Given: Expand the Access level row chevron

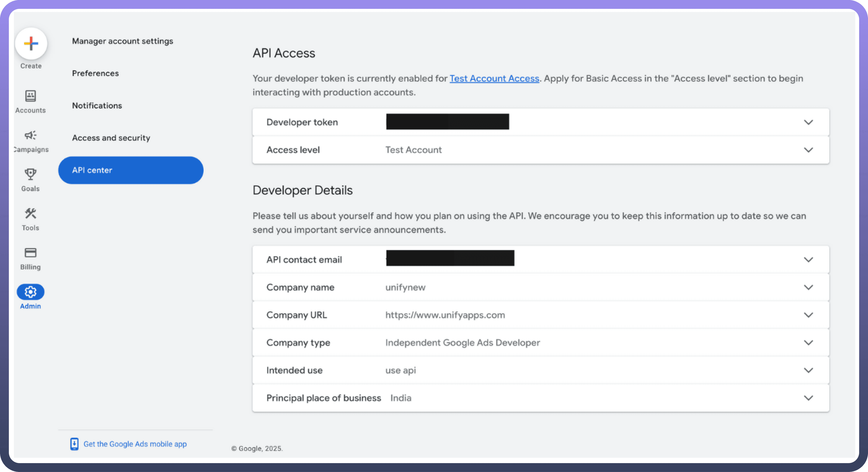Looking at the screenshot, I should [x=808, y=150].
